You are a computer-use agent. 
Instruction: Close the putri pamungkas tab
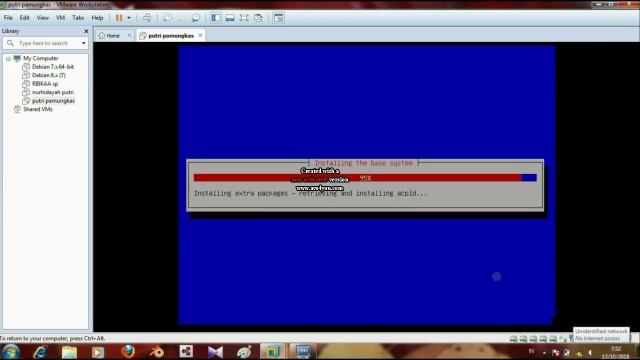tap(200, 36)
